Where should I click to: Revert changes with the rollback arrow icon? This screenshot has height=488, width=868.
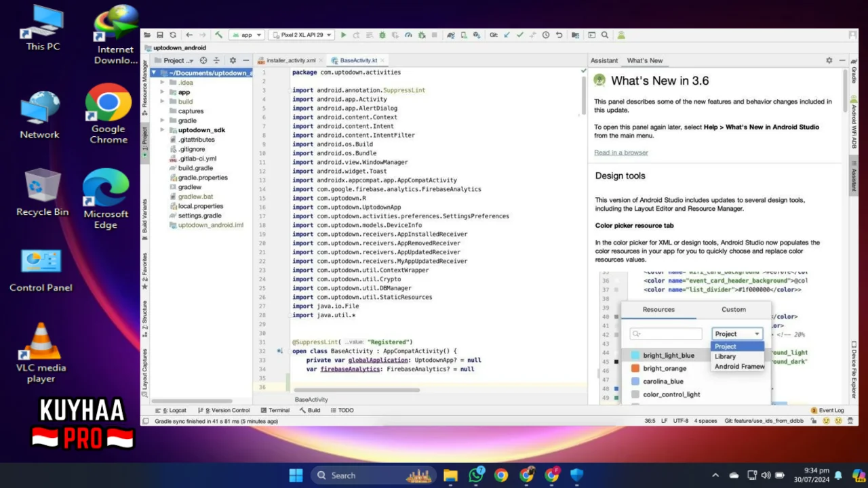point(559,35)
